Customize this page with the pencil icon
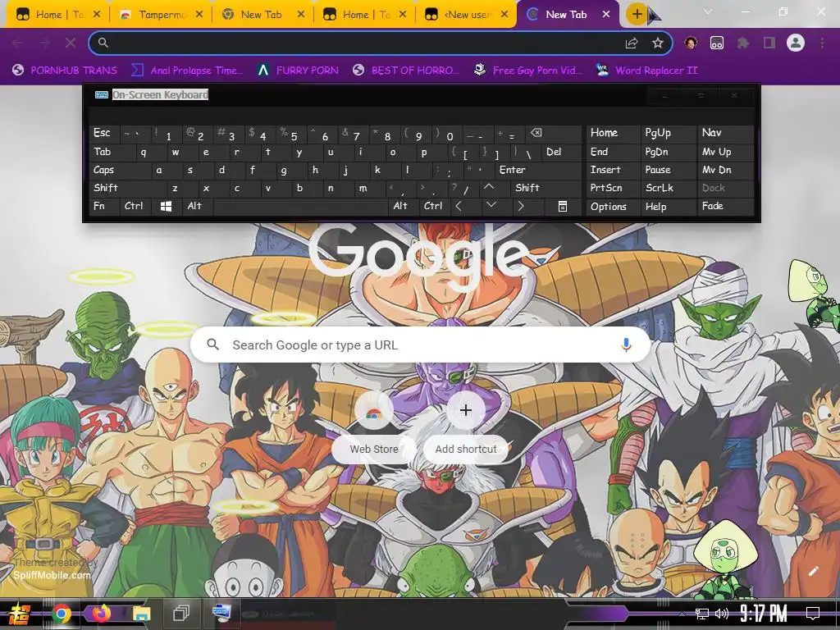 (x=813, y=571)
